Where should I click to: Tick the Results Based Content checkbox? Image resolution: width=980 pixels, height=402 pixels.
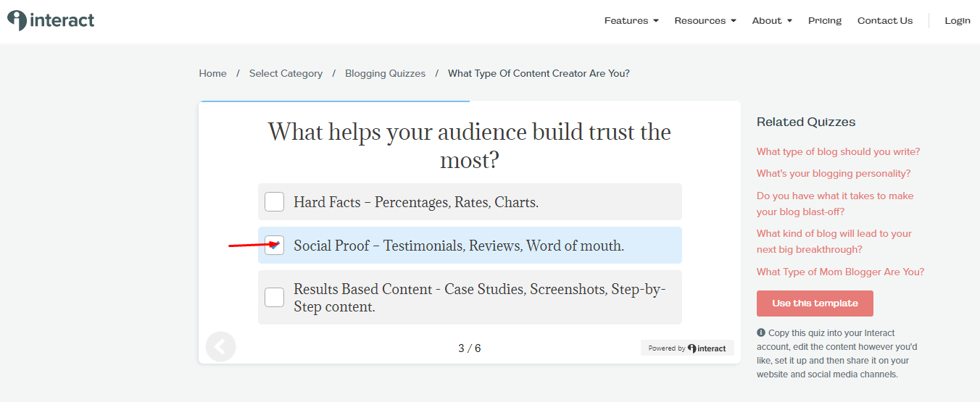tap(274, 297)
